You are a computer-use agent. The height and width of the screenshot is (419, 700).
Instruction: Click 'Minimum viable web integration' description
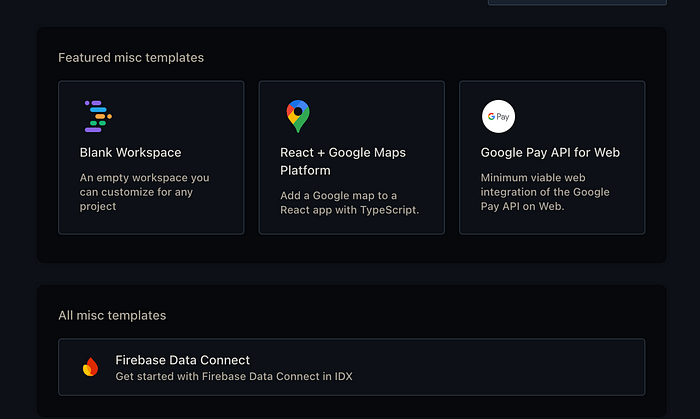tap(545, 192)
